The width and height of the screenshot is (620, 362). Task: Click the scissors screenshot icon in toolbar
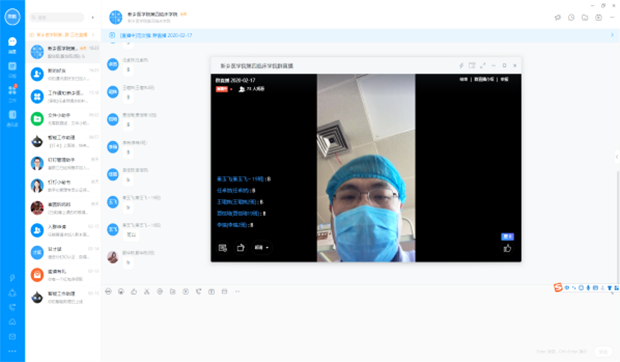point(147,292)
